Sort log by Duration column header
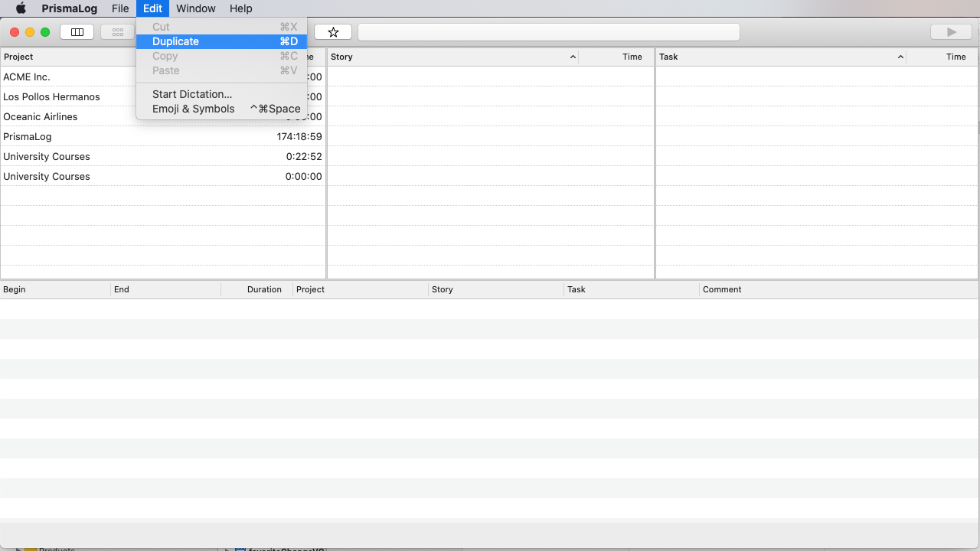 coord(256,289)
